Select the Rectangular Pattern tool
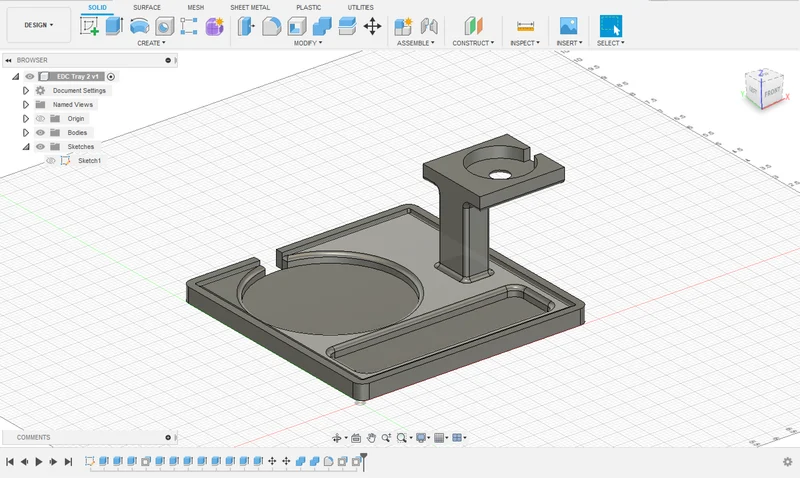800x478 pixels. pos(189,27)
